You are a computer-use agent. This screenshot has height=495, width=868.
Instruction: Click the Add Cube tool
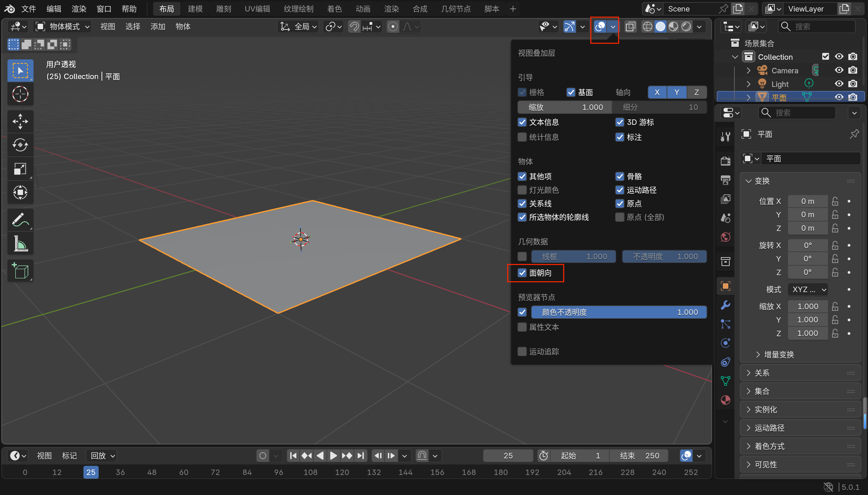click(x=20, y=271)
